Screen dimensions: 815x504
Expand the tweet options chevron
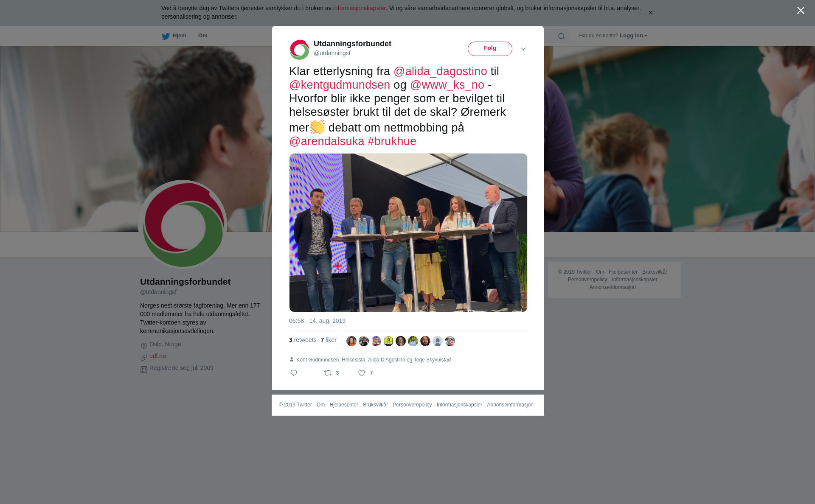click(x=523, y=49)
